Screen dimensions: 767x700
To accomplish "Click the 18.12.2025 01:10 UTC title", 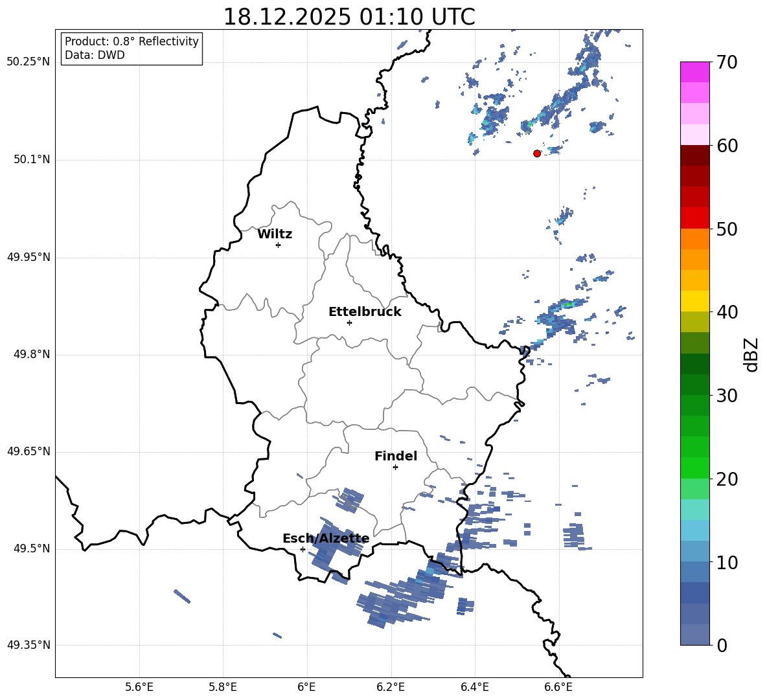I will (349, 17).
